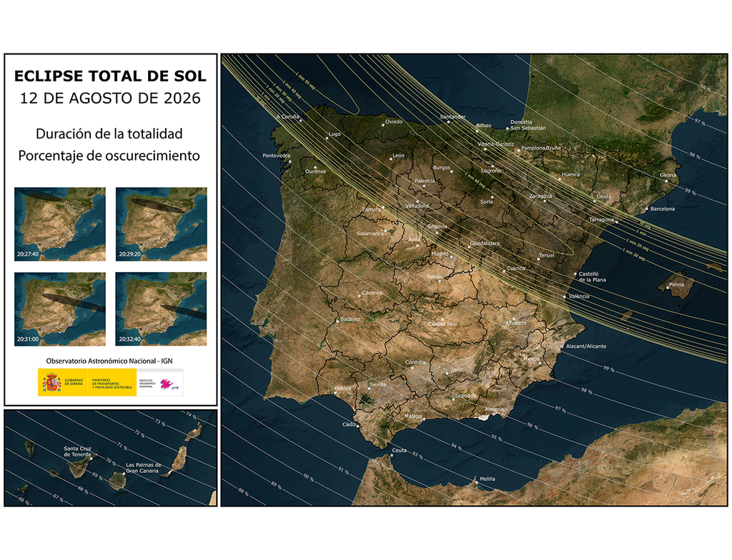
Task: Click the Málaga city label
Action: point(413,416)
